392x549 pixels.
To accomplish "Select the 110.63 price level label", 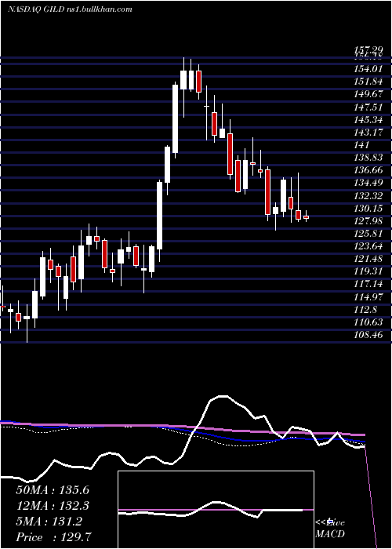I will point(367,322).
